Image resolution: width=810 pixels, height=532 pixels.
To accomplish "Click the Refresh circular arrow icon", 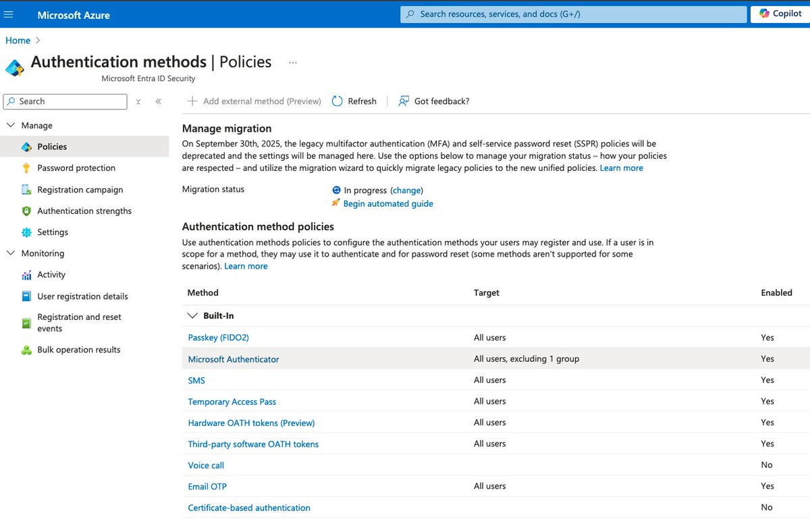I will [337, 101].
